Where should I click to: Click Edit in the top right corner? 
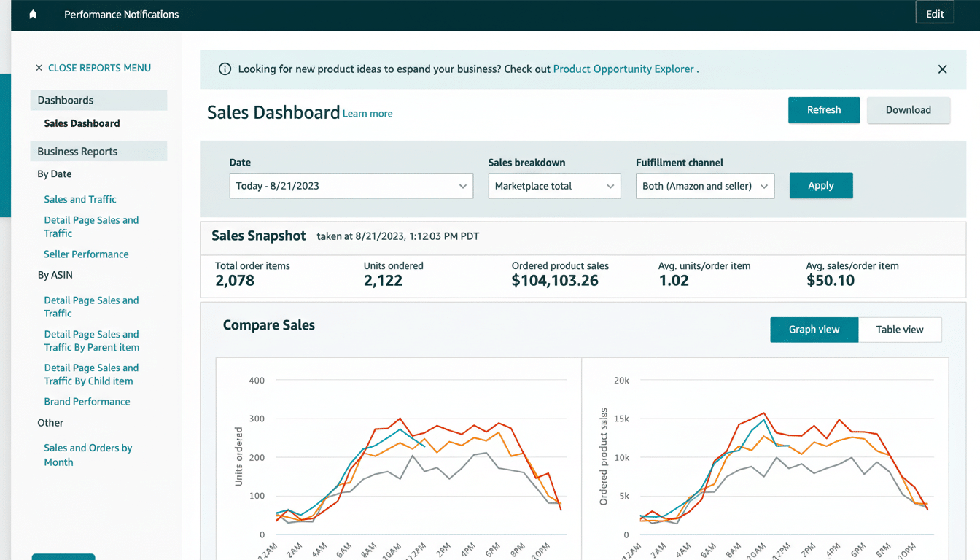tap(935, 12)
